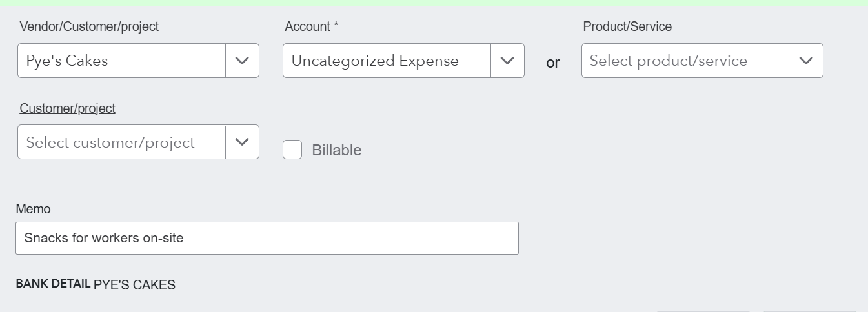Click the Memo field label
Screen dimensions: 868x312
33,209
